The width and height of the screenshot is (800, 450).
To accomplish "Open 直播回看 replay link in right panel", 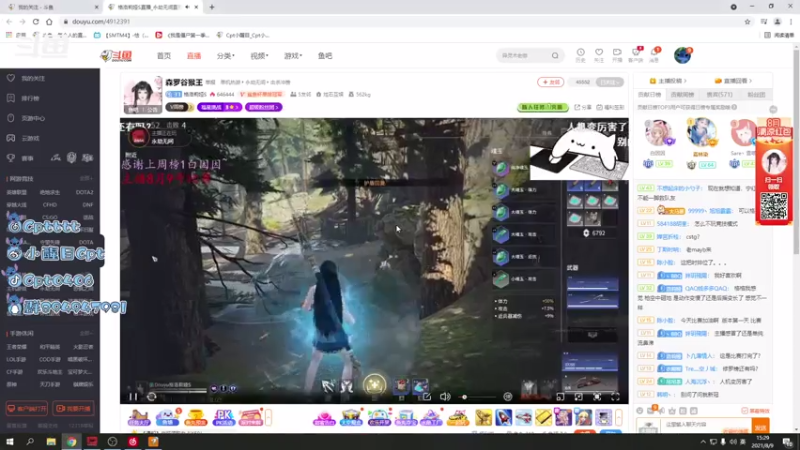I will 733,81.
